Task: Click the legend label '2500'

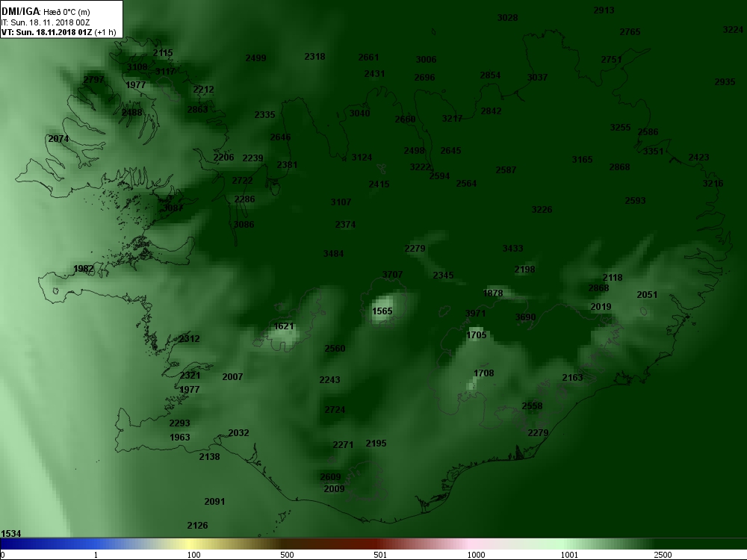Action: [x=663, y=555]
